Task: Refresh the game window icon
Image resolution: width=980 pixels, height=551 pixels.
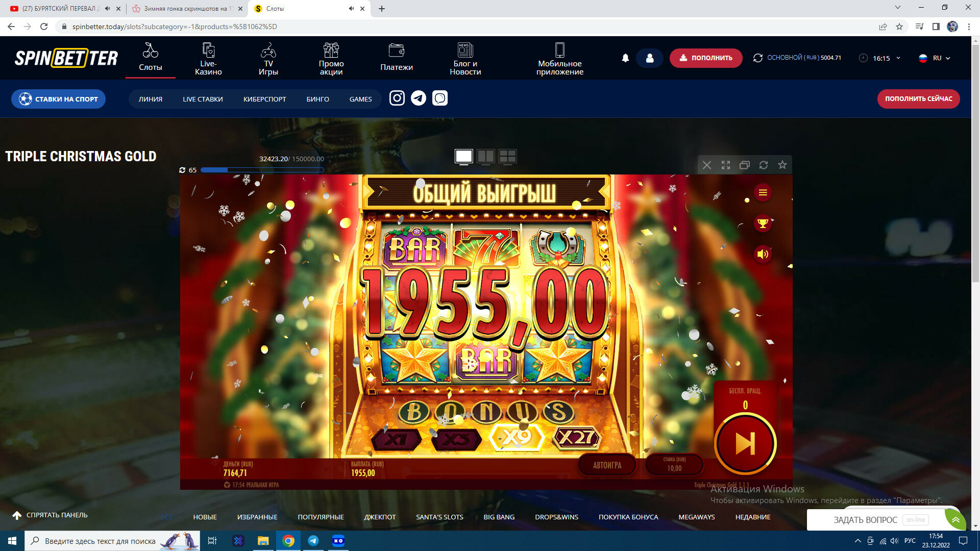Action: pyautogui.click(x=763, y=165)
